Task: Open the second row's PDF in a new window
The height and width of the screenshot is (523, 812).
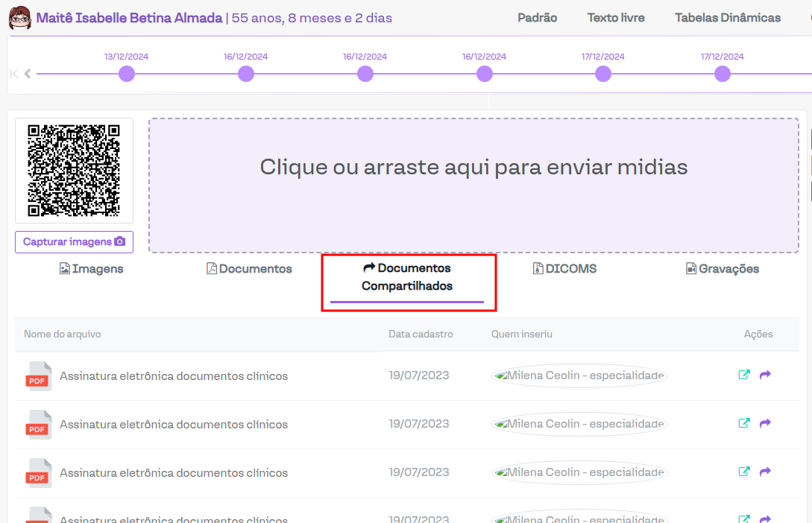Action: click(743, 423)
